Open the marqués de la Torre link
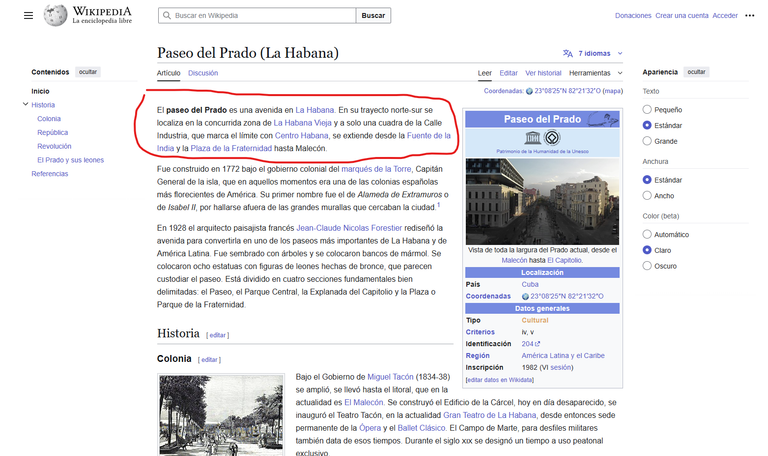Screen dimensions: 768x456 coord(376,169)
